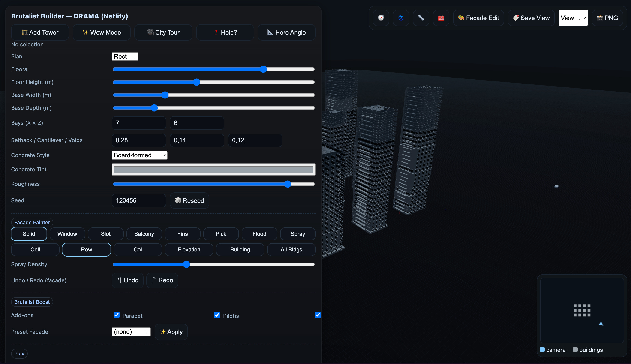Click the Facade Edit palette button
This screenshot has height=364, width=631.
(478, 18)
